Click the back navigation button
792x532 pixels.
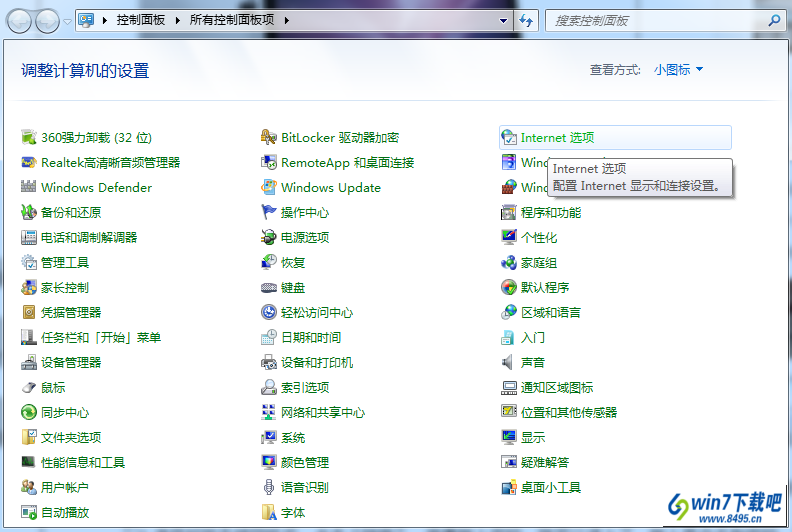pos(19,22)
